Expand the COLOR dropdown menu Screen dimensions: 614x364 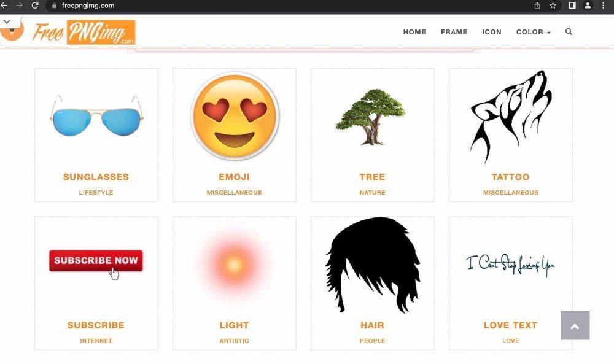(534, 32)
